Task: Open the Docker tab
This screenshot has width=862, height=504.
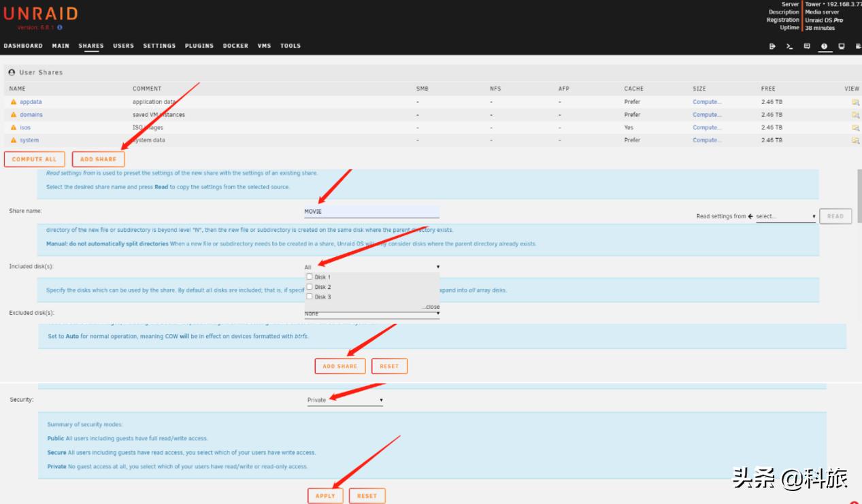Action: click(235, 46)
